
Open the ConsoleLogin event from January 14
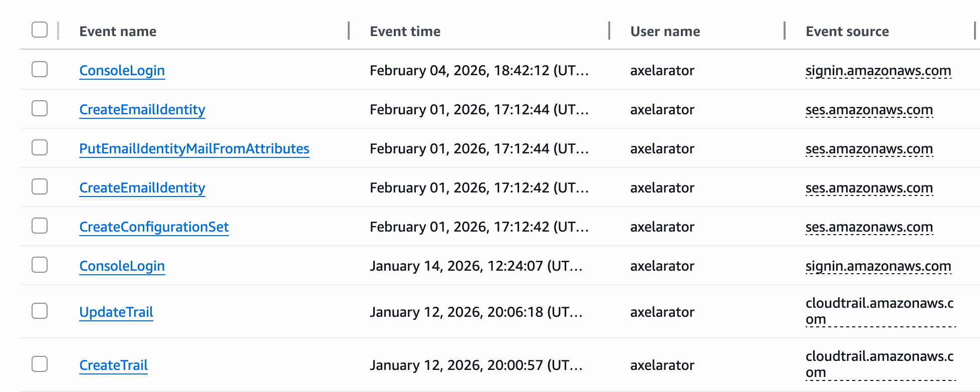(x=122, y=266)
